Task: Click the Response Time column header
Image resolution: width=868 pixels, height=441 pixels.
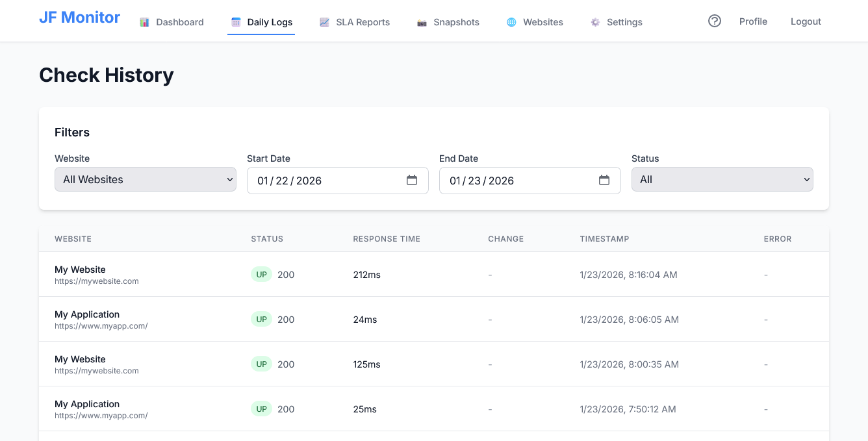Action: (x=387, y=239)
